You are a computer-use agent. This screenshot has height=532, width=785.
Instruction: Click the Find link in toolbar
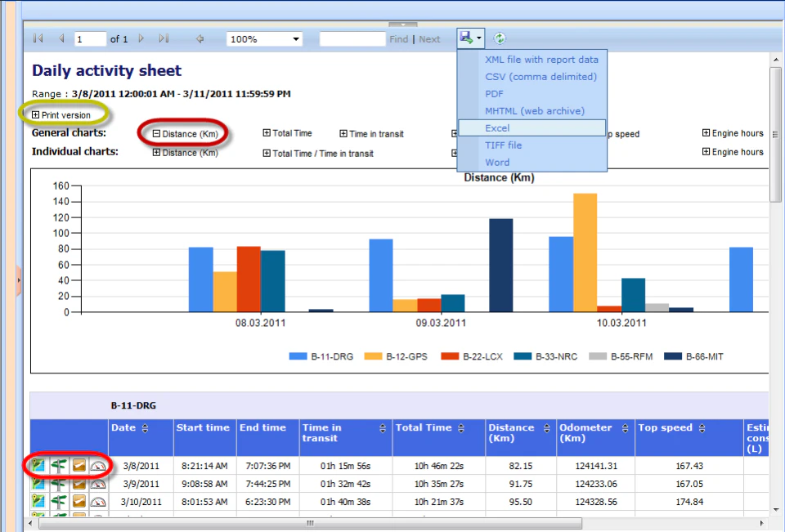399,39
